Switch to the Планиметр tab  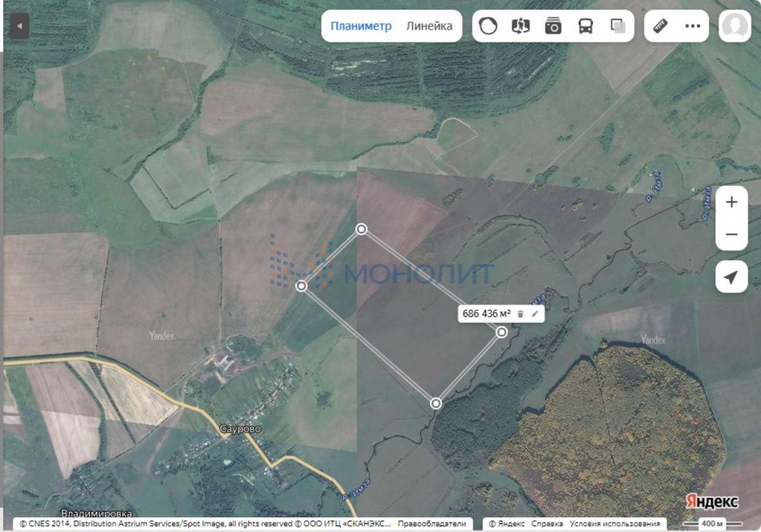(361, 26)
